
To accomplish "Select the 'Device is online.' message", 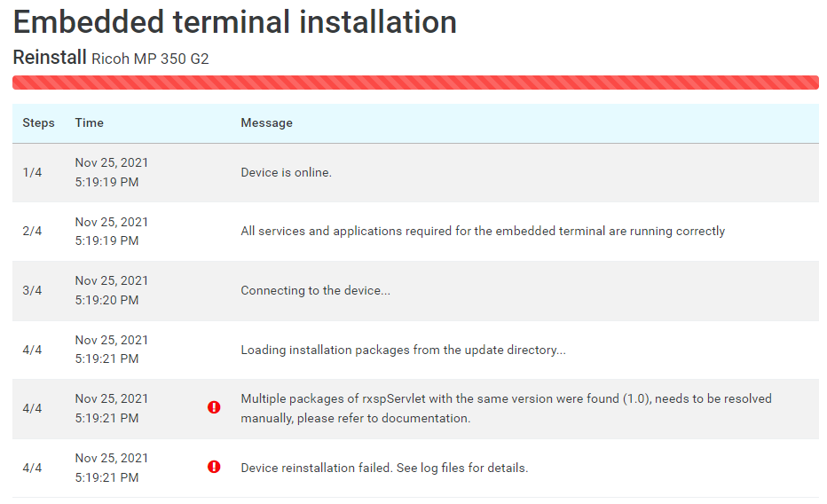I will pyautogui.click(x=286, y=172).
